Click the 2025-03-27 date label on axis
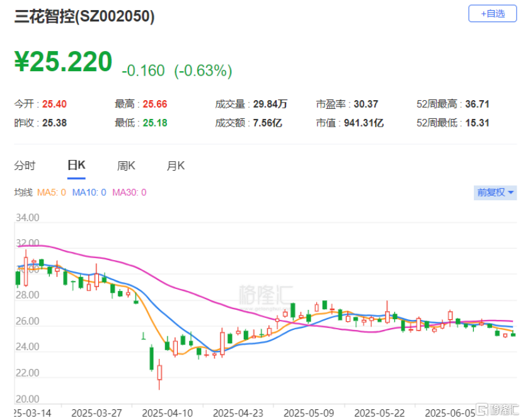This screenshot has height=420, width=523. click(97, 413)
